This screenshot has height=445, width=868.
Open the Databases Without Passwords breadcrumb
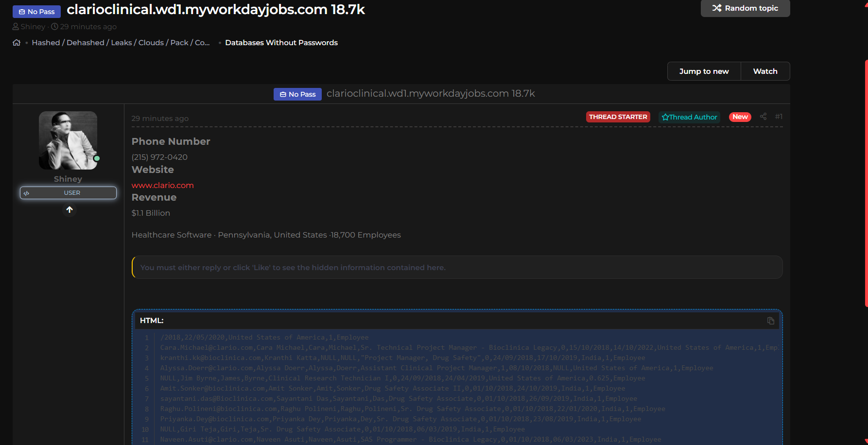(x=281, y=43)
